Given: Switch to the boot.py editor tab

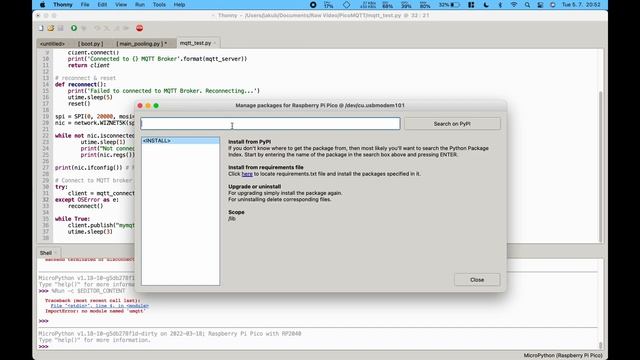Looking at the screenshot, I should 91,43.
